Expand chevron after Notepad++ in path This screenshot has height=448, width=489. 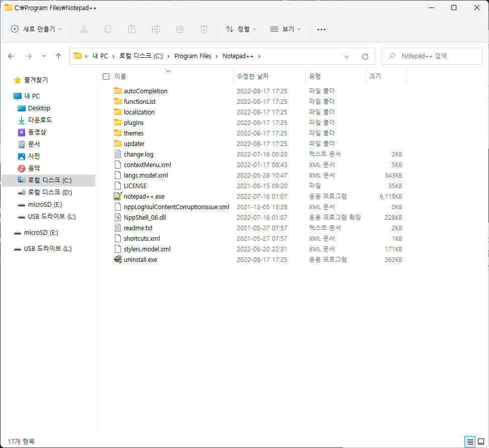(x=259, y=57)
